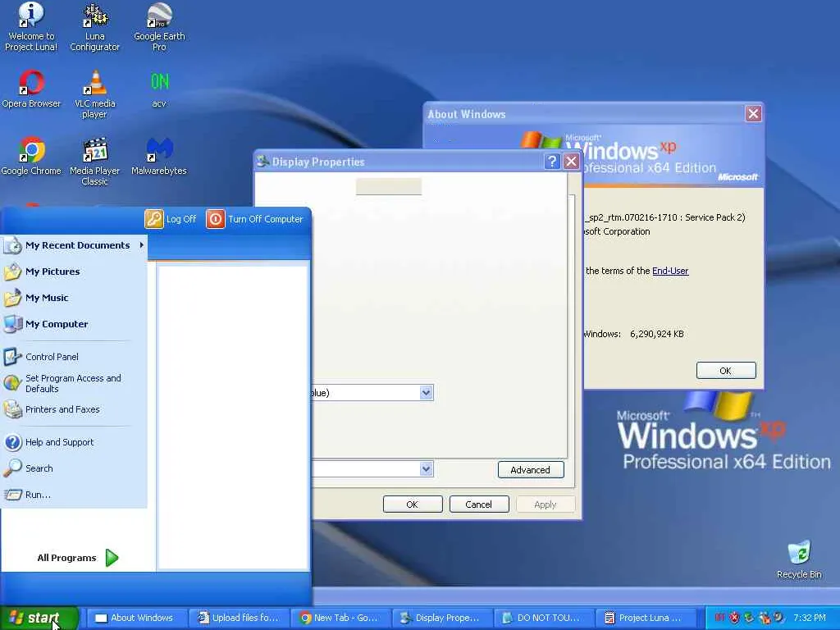Select the acv desktop icon
Image resolution: width=840 pixels, height=630 pixels.
click(159, 89)
